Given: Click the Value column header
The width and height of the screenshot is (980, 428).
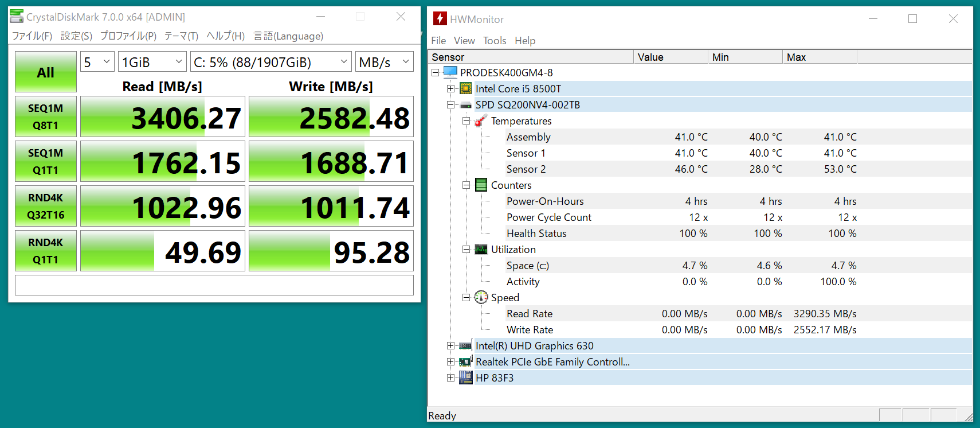Looking at the screenshot, I should point(671,57).
